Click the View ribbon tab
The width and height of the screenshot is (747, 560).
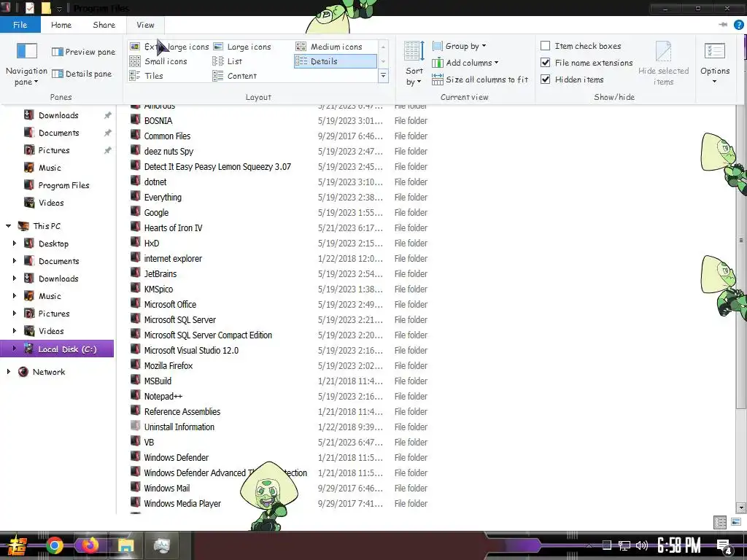pyautogui.click(x=145, y=25)
